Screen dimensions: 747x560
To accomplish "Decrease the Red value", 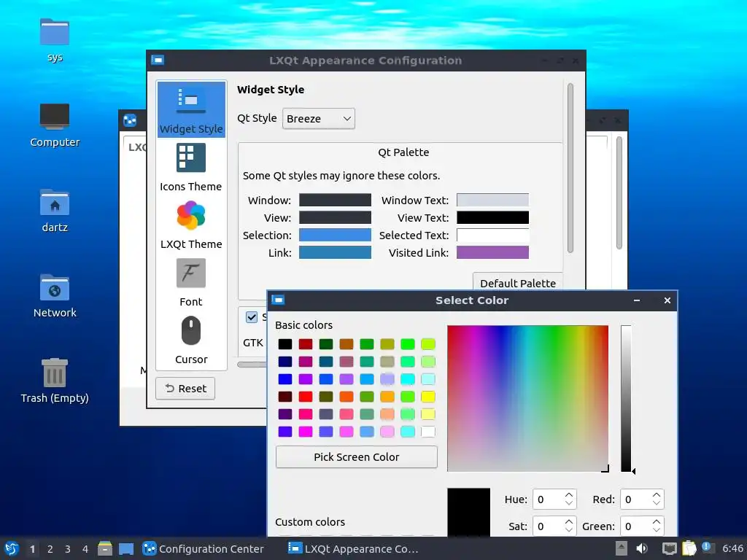I will 657,503.
